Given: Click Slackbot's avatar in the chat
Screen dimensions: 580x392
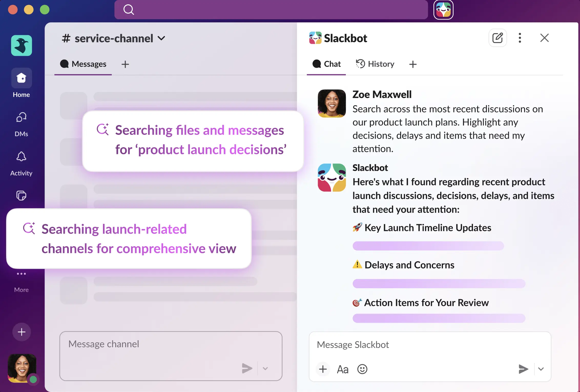Looking at the screenshot, I should click(x=332, y=178).
